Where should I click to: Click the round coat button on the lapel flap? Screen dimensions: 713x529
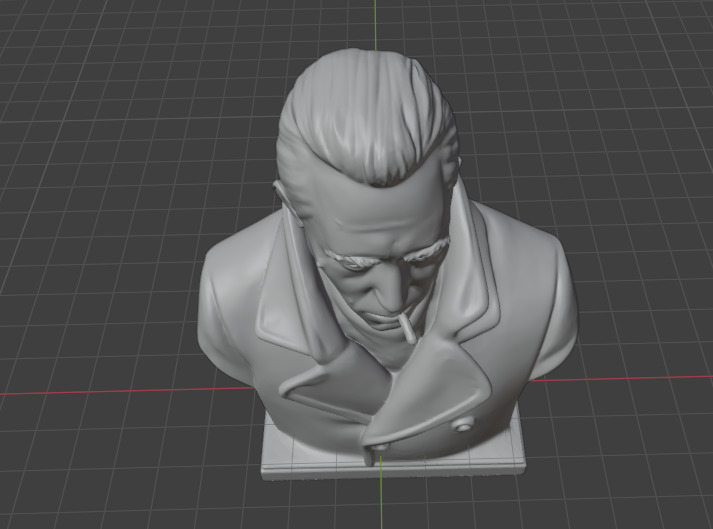coord(462,426)
